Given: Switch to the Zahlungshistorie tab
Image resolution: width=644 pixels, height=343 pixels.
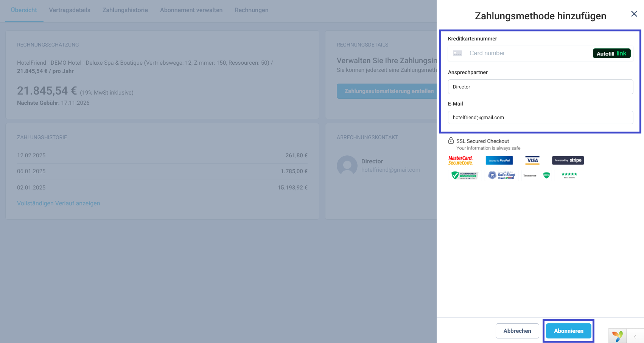Looking at the screenshot, I should click(x=125, y=10).
